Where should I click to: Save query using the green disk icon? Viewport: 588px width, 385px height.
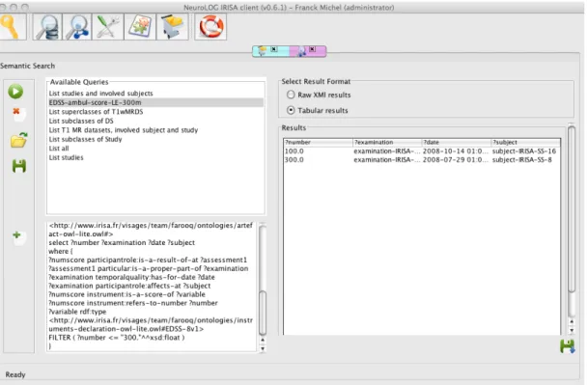click(x=19, y=166)
